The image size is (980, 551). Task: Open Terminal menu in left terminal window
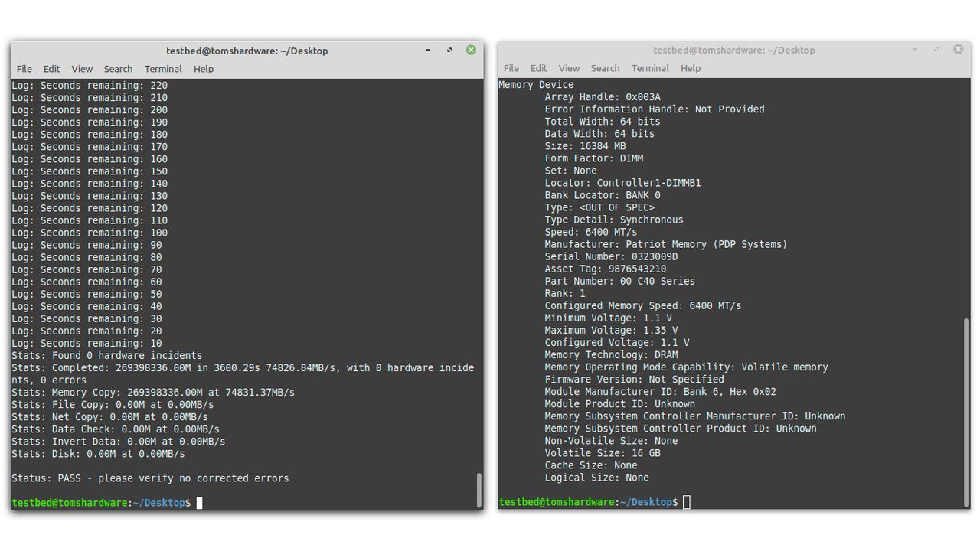pos(163,69)
